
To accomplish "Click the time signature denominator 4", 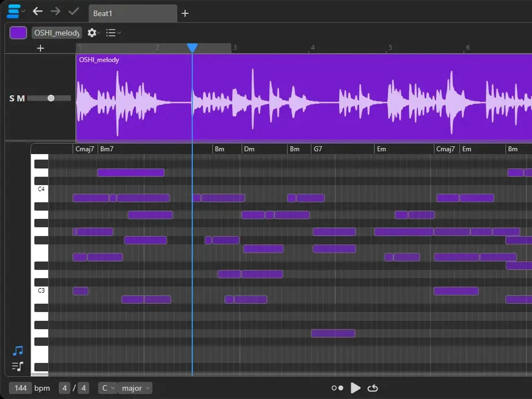I will [x=83, y=388].
